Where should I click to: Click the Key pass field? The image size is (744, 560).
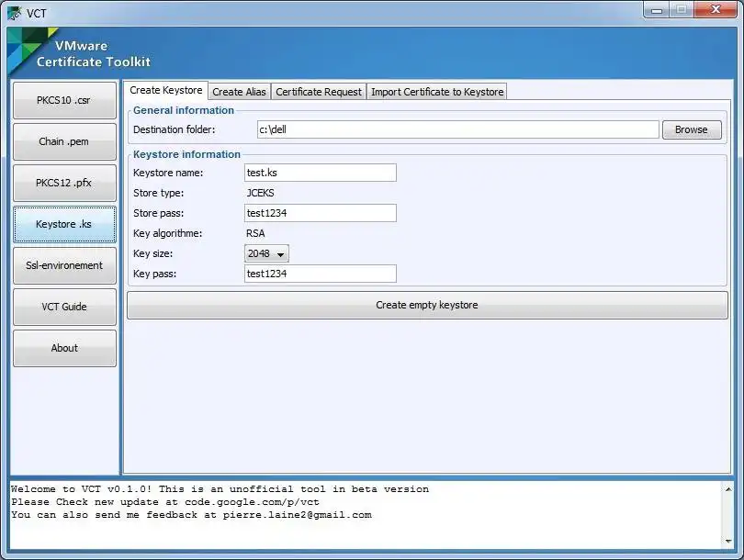pyautogui.click(x=321, y=274)
